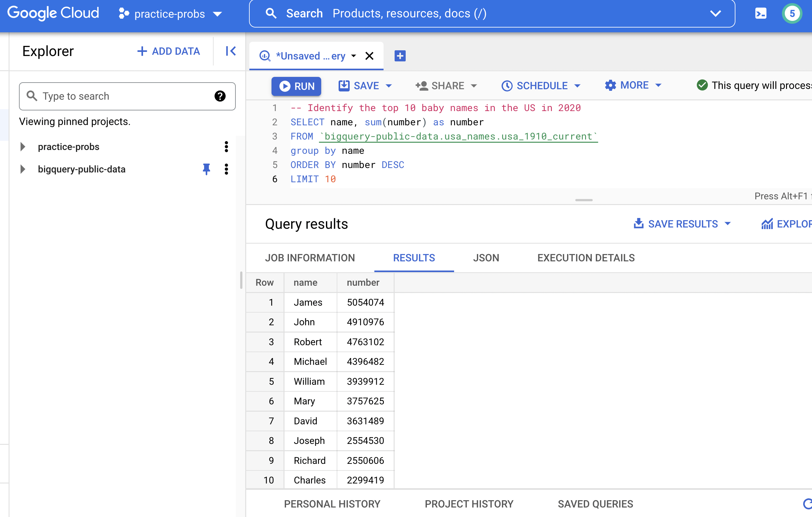Switch to the Execution Details tab

[x=586, y=258]
